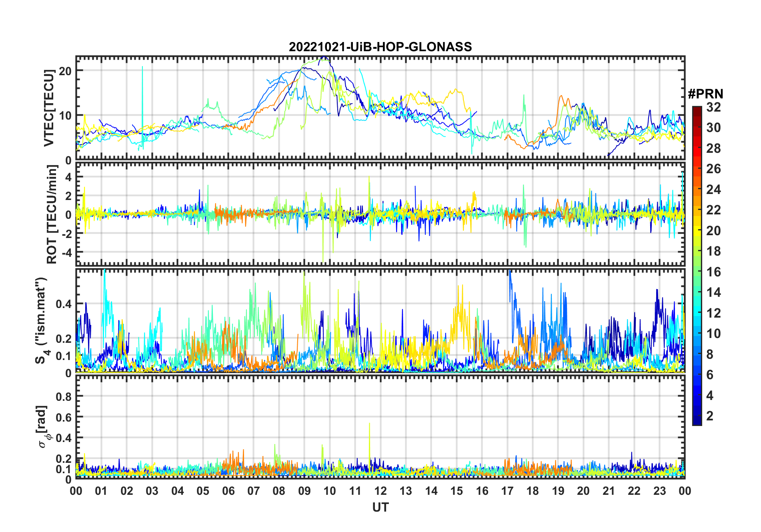This screenshot has height=532, width=761.
Task: Click UT axis tick label "17"
Action: [507, 491]
